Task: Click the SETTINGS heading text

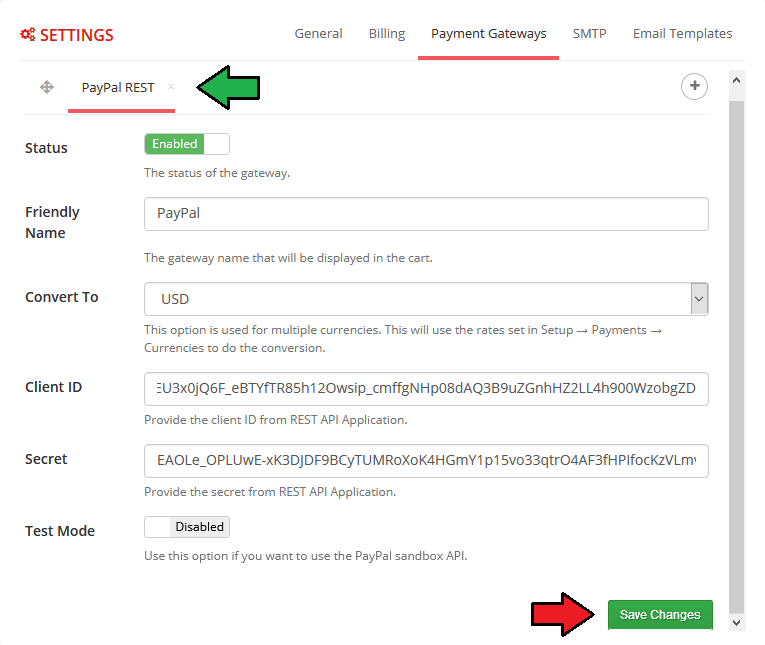Action: (x=77, y=35)
